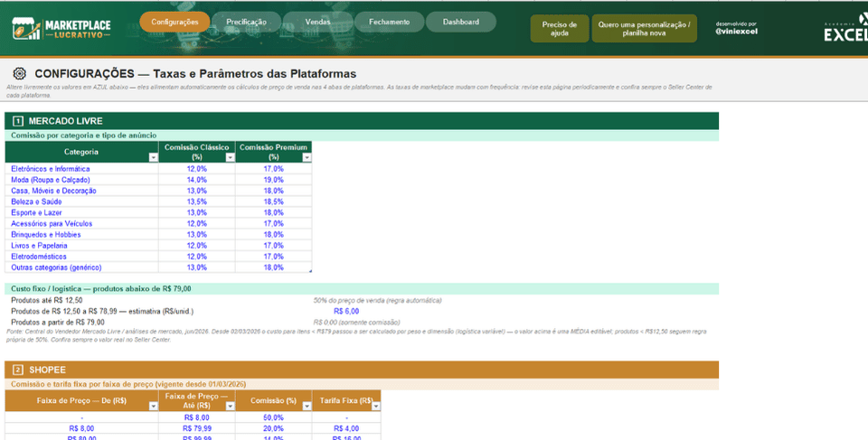Open the Faixa de Preço — De filter dropdown
This screenshot has width=868, height=440.
tap(154, 407)
